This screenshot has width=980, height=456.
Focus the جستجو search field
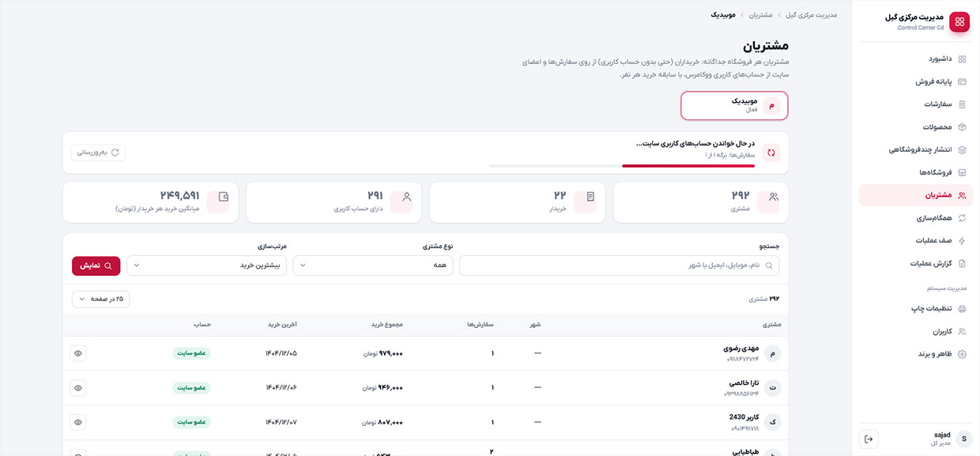[x=620, y=266]
